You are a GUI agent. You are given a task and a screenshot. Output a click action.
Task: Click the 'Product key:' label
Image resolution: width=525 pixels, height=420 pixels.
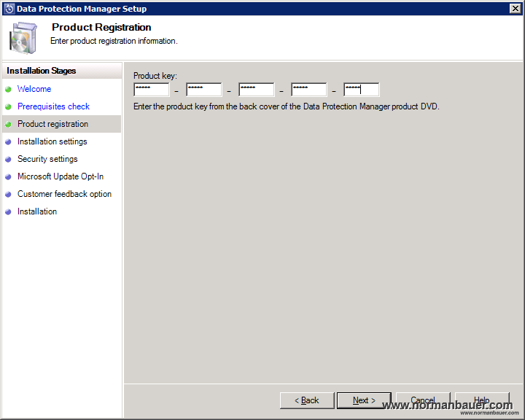click(x=155, y=76)
